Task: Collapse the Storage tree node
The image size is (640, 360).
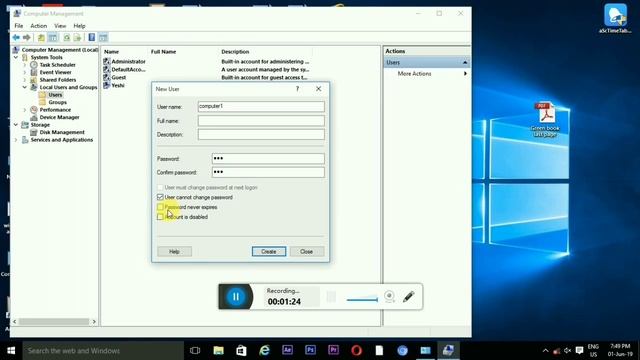Action: (x=16, y=124)
